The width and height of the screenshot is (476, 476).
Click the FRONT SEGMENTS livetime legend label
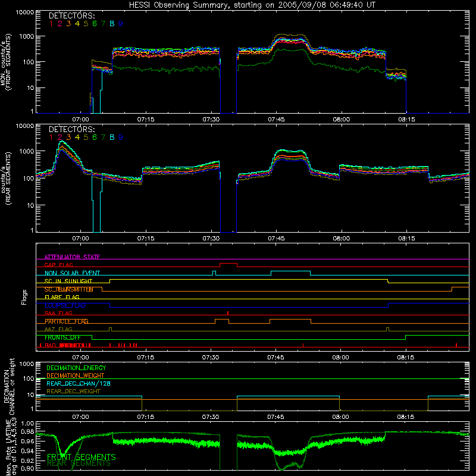(x=82, y=457)
